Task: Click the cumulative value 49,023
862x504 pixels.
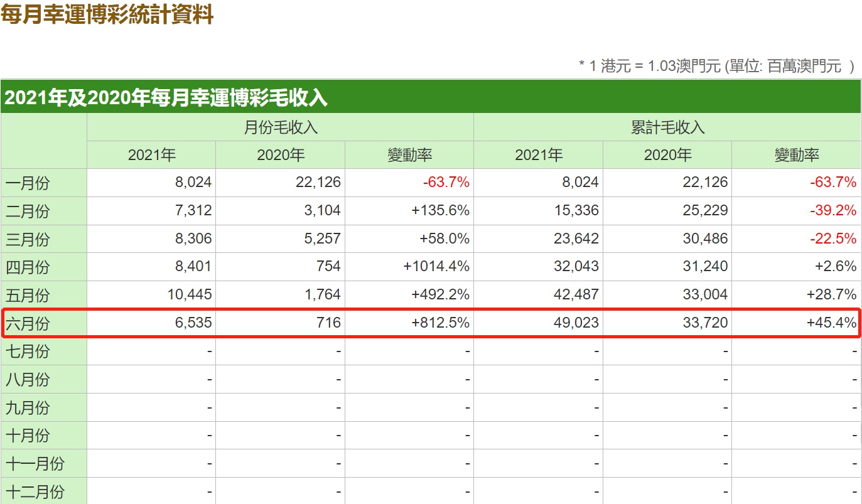Action: coord(577,323)
